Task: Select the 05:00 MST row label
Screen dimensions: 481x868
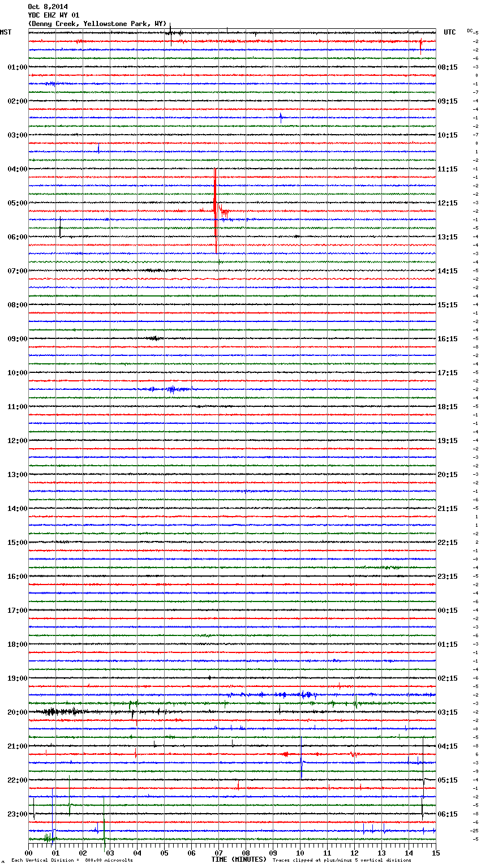Action: [x=18, y=203]
